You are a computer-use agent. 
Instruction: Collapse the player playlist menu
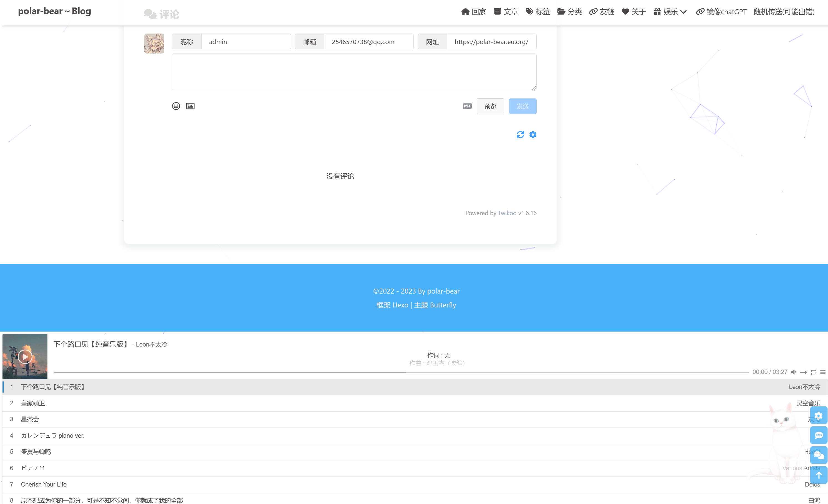pyautogui.click(x=823, y=372)
